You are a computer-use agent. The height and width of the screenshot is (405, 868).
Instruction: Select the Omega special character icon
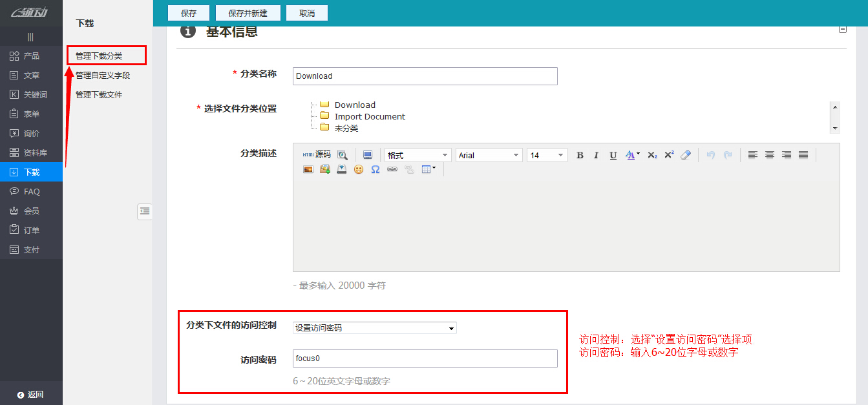[x=375, y=169]
